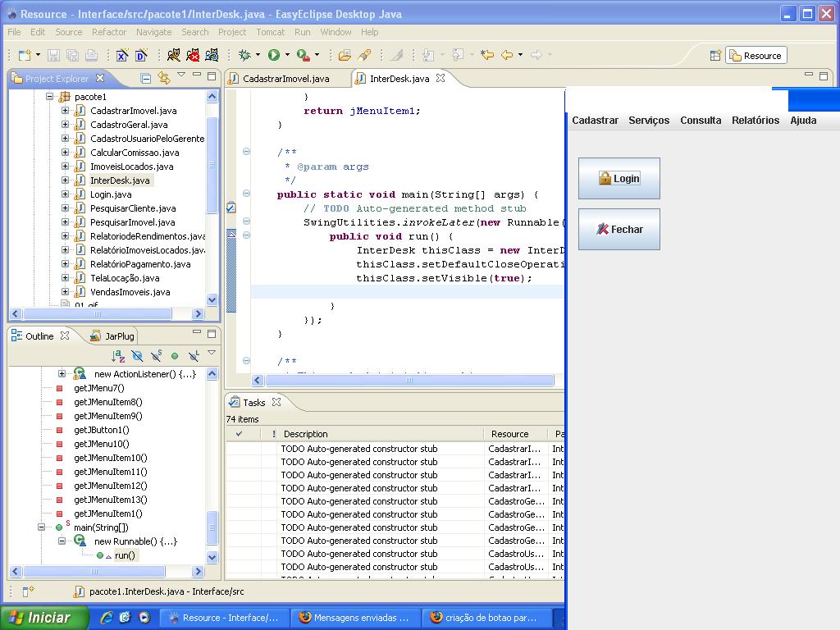Collapse main(String[]) in the Outline
Screen dimensions: 840x630
click(41, 527)
